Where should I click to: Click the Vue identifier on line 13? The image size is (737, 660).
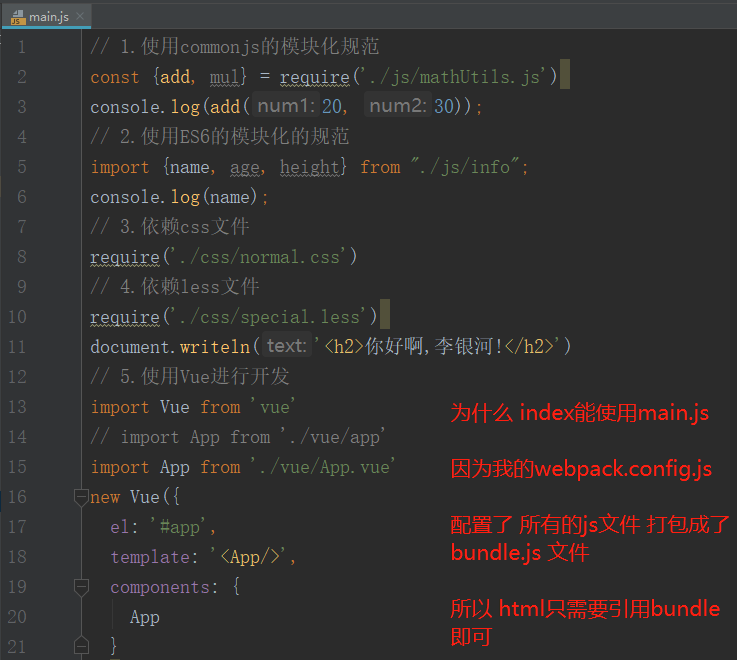coord(174,407)
